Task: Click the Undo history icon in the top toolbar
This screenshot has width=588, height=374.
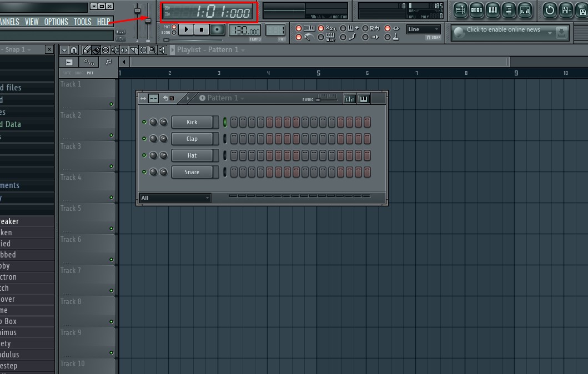Action: 550,10
